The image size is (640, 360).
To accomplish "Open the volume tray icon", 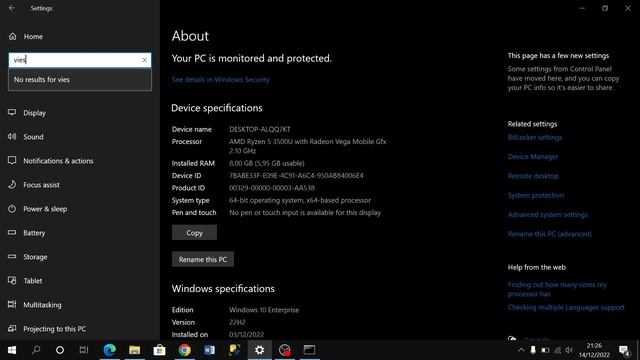I will 569,350.
